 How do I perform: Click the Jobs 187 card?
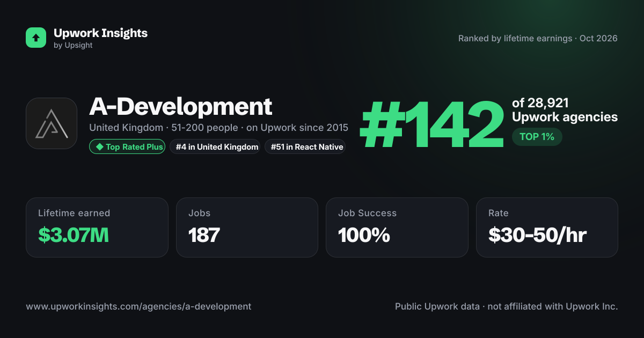tap(247, 227)
